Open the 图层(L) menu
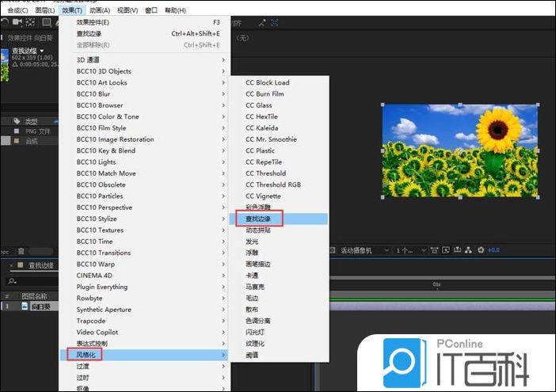This screenshot has width=556, height=392. click(45, 10)
